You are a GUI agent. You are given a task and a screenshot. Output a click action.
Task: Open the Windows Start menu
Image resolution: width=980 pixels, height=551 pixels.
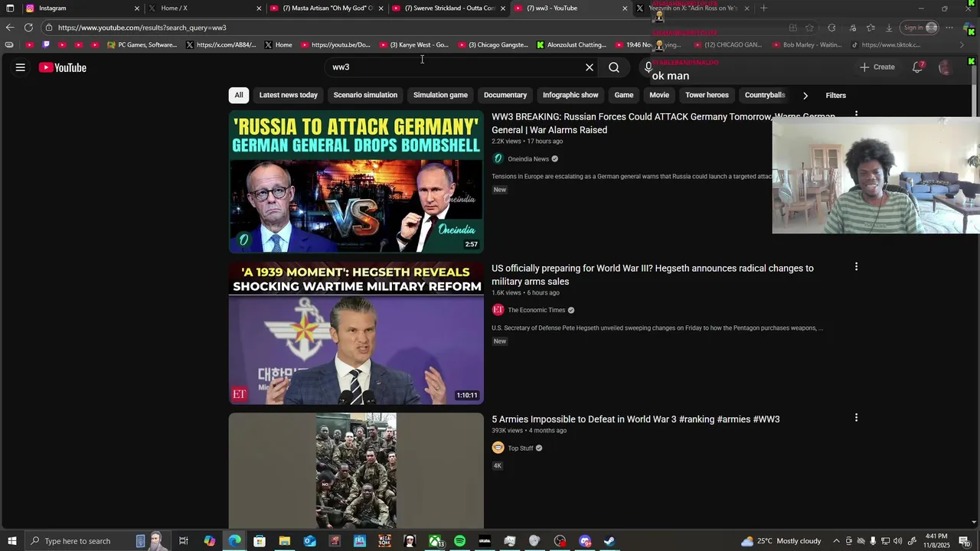pos(11,541)
